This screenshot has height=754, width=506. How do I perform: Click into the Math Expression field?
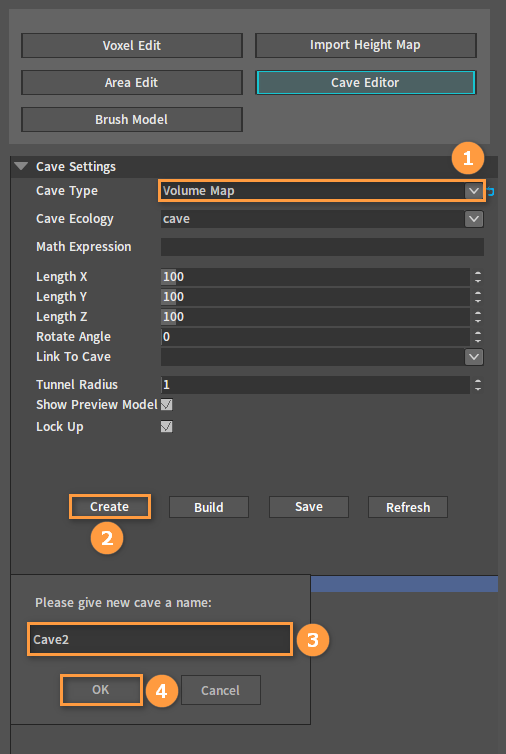[x=322, y=247]
